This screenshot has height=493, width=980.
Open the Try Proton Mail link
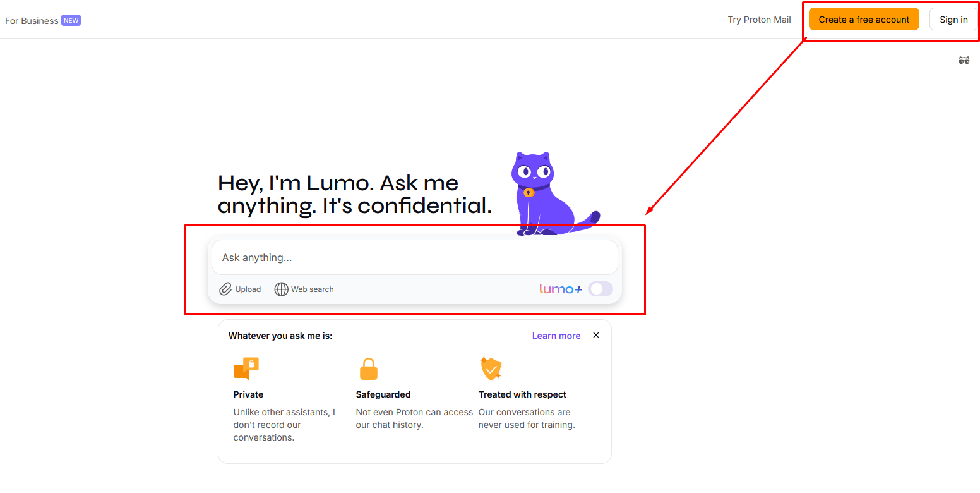(x=759, y=20)
